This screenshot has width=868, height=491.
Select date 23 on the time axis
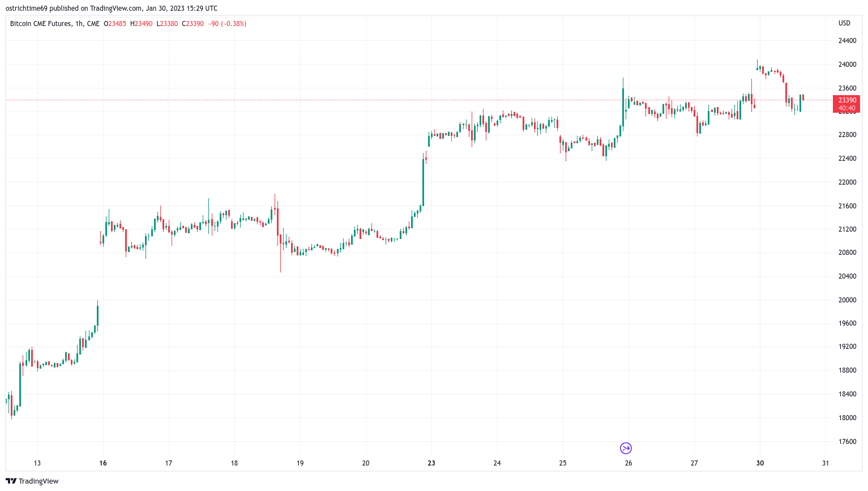[431, 463]
